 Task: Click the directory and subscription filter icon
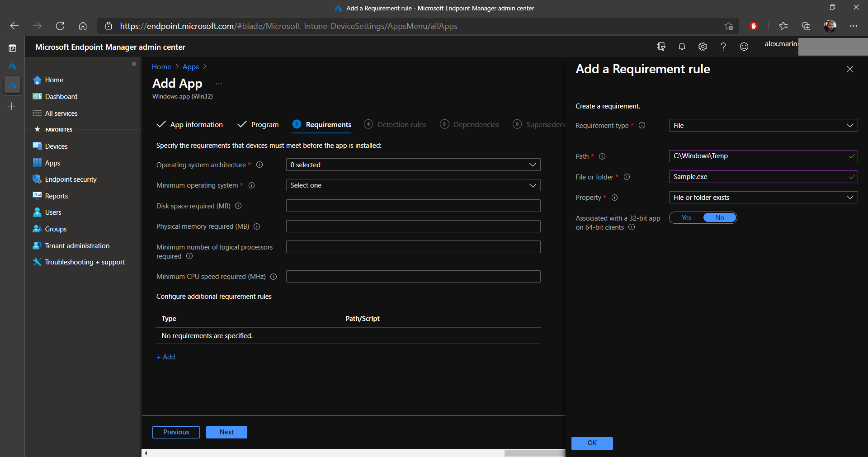pos(661,47)
